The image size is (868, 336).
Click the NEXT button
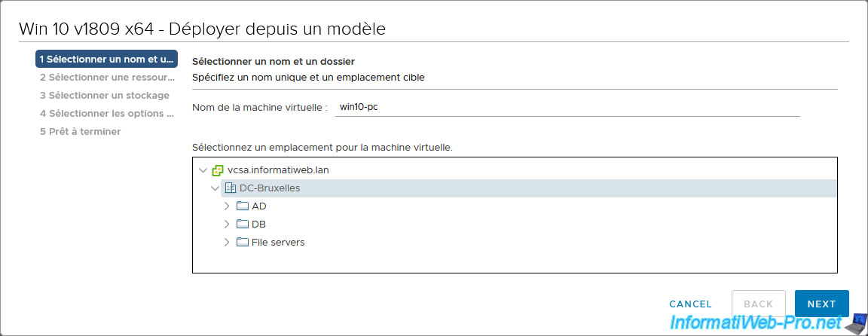pos(821,304)
